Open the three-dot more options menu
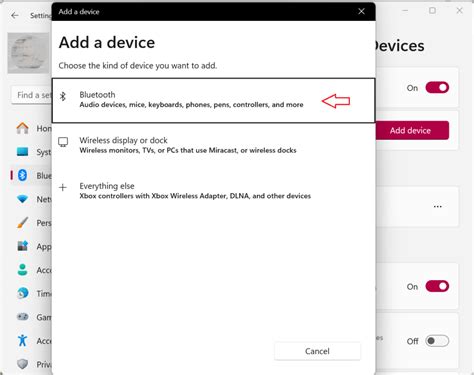The height and width of the screenshot is (375, 474). pos(438,207)
